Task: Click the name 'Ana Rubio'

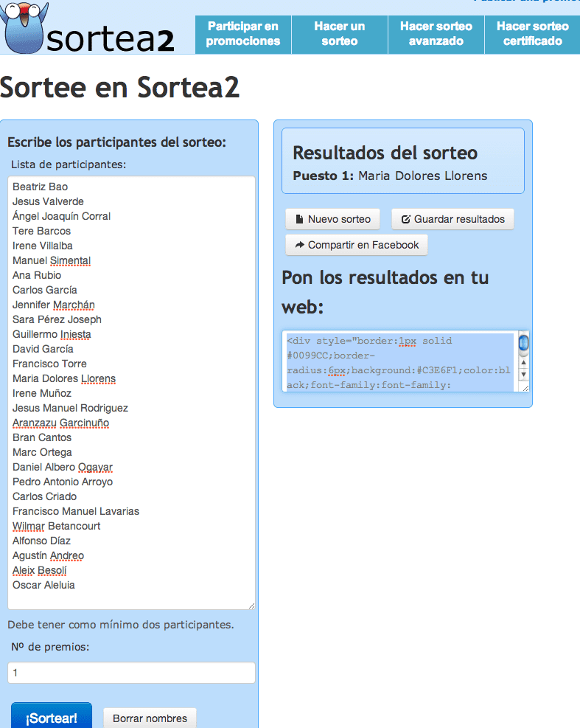Action: coord(37,275)
